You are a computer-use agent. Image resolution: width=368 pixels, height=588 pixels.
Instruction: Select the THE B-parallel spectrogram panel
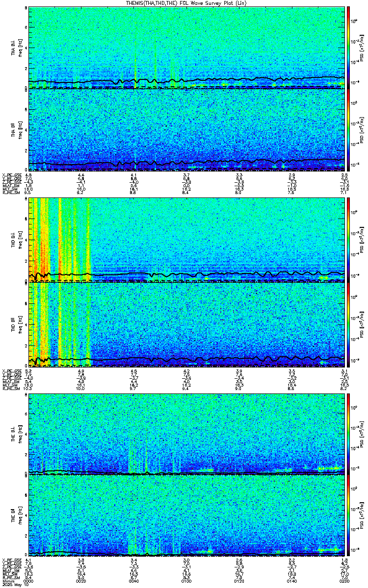(187, 516)
